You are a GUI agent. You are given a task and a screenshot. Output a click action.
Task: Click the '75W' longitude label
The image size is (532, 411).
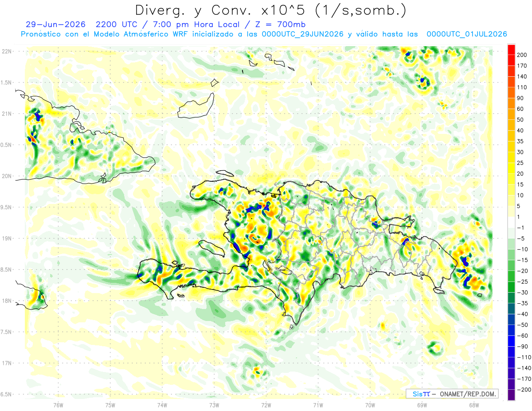110,405
